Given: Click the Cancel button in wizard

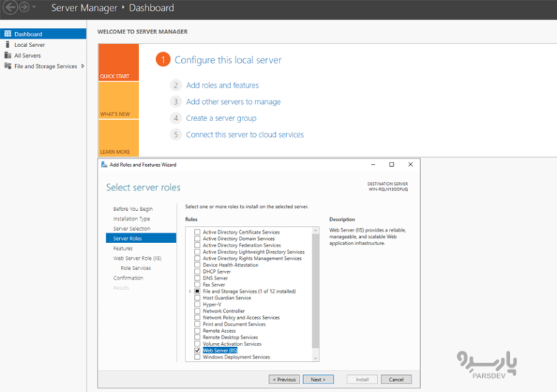Looking at the screenshot, I should tap(397, 380).
